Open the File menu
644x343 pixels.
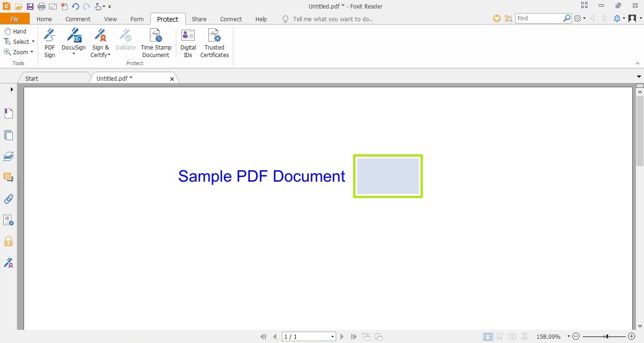coord(15,19)
